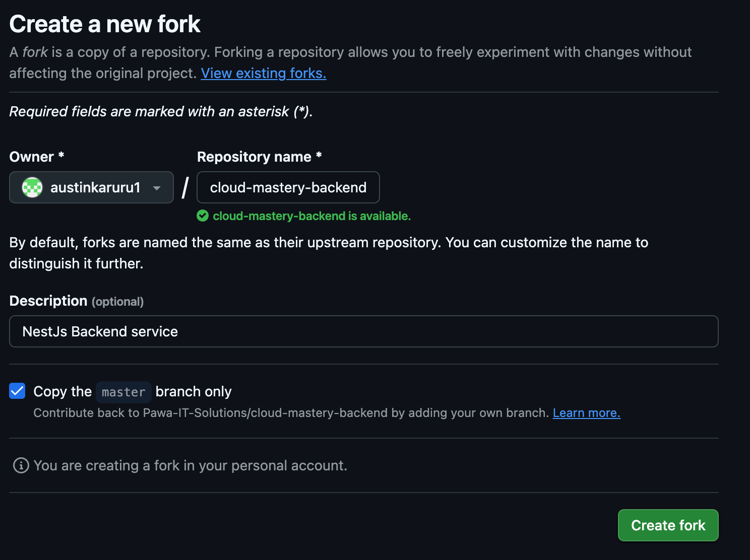The image size is (750, 560).
Task: Expand the austinkaruru1 owner selector
Action: (x=91, y=187)
